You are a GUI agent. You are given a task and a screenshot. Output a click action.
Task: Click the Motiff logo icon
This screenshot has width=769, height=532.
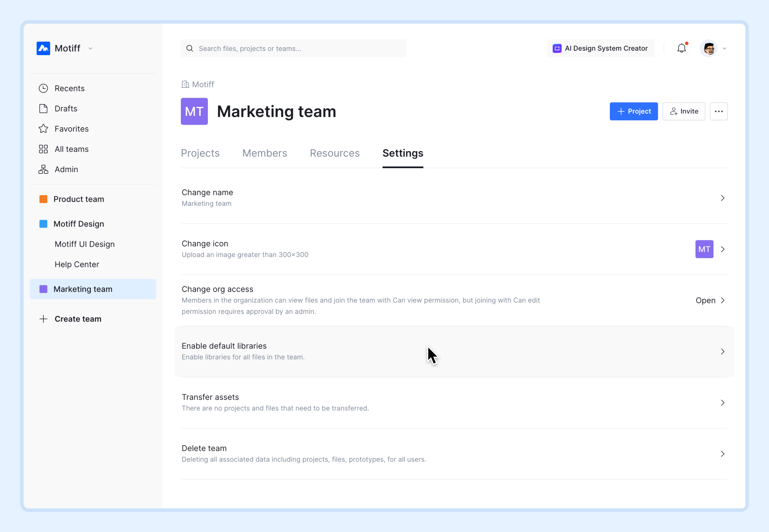click(x=43, y=48)
